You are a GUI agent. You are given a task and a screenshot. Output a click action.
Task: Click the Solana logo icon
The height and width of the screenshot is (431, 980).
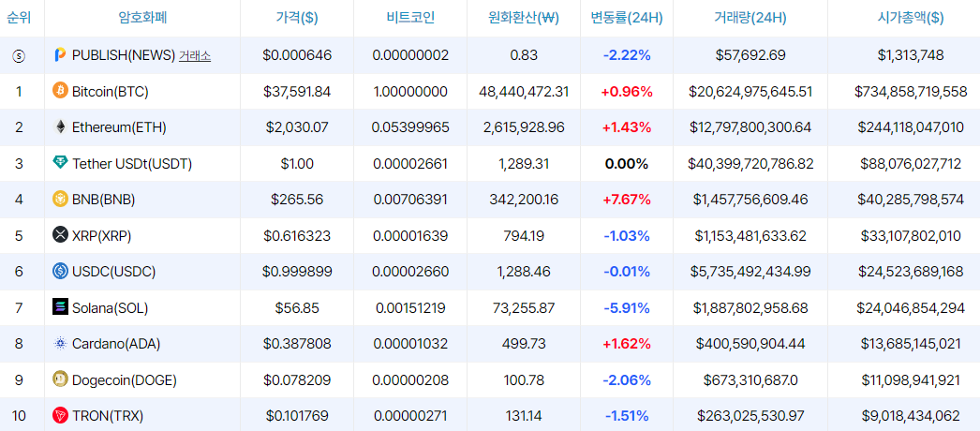click(60, 307)
